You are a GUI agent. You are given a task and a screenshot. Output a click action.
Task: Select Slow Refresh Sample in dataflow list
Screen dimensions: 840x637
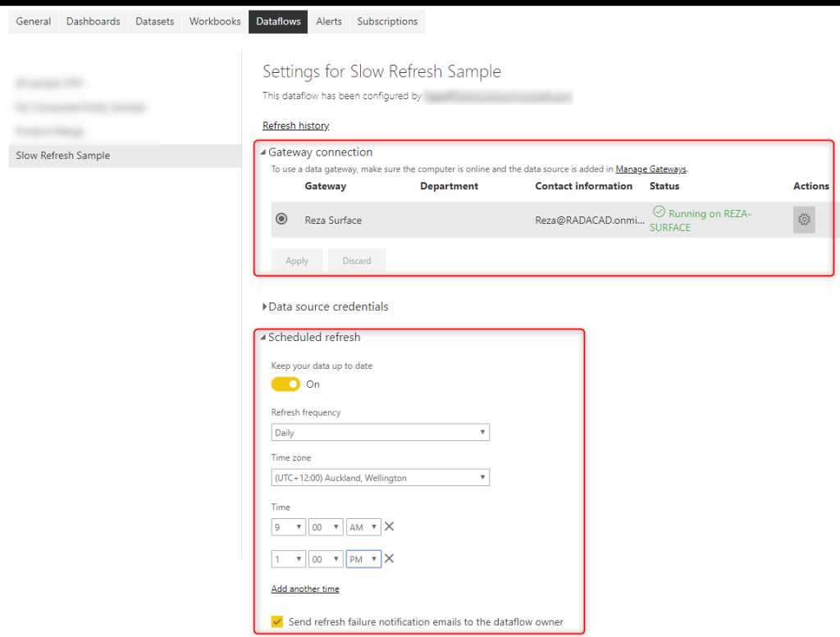[63, 156]
